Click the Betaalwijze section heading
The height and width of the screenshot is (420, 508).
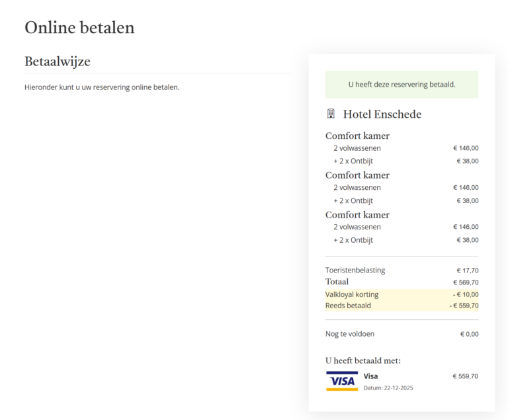tap(58, 62)
